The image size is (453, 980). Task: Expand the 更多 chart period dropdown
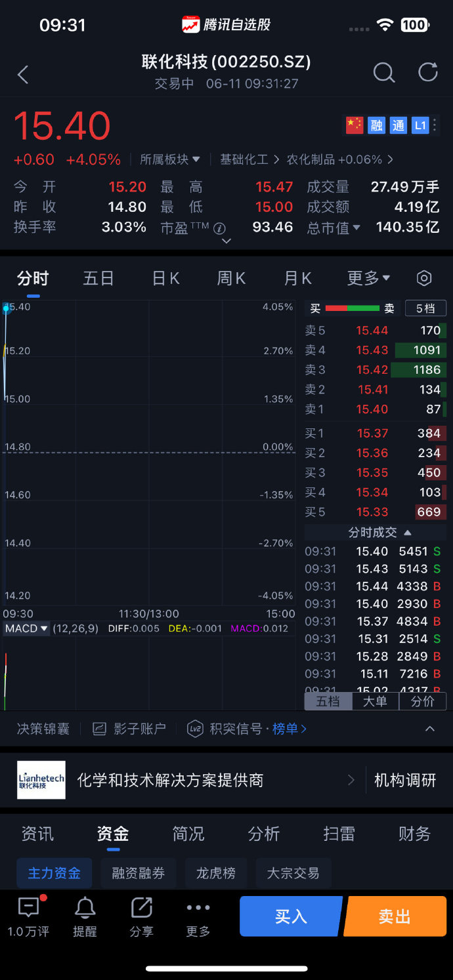coord(368,278)
